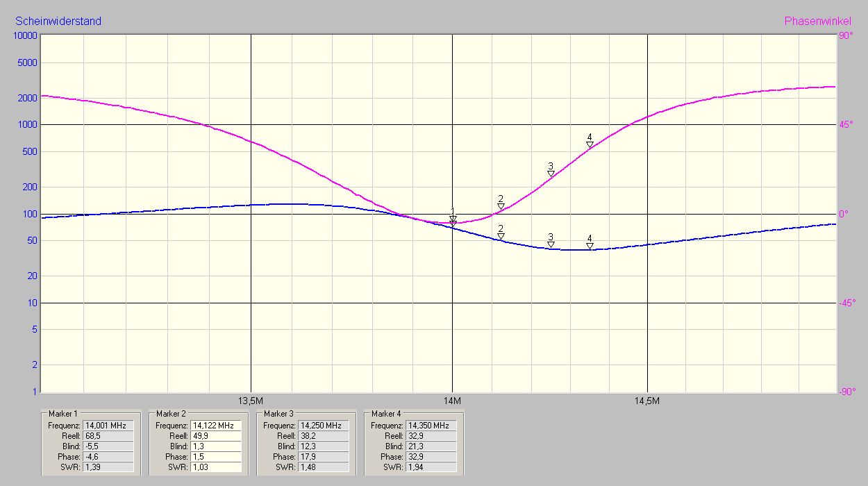Viewport: 868px width, 486px height.
Task: Click the 14M frequency axis label
Action: 452,401
